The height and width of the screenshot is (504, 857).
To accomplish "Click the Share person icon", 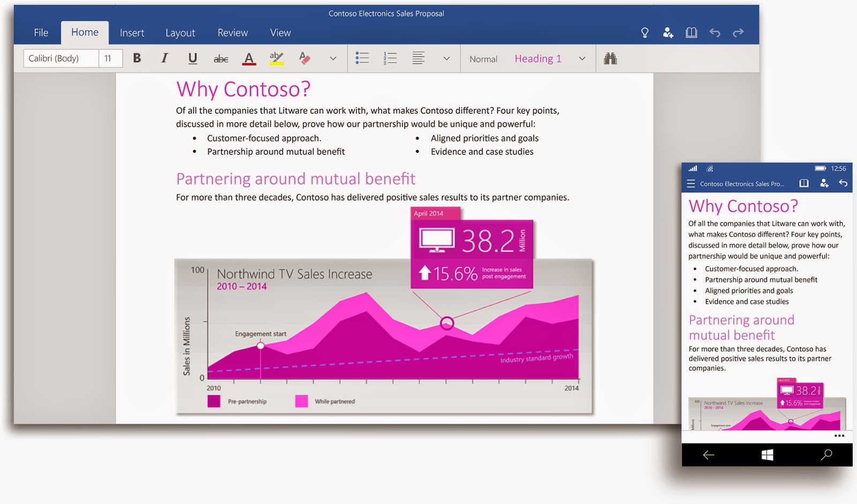I will pyautogui.click(x=668, y=32).
